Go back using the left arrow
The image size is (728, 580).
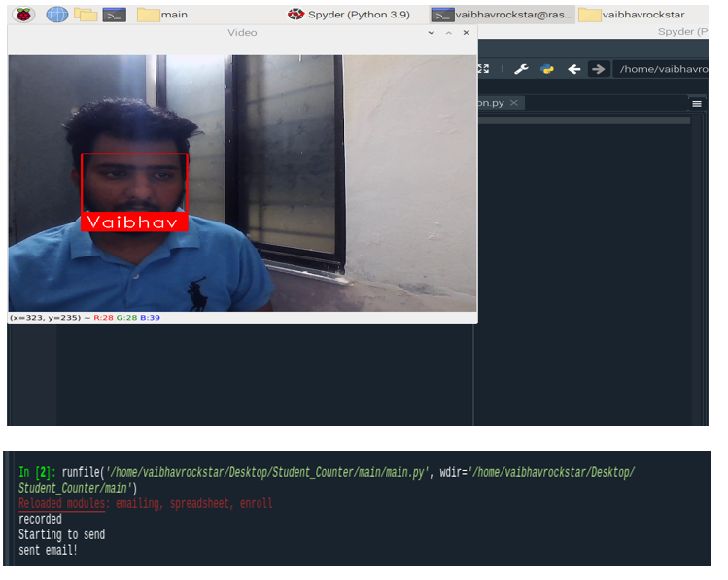coord(573,70)
